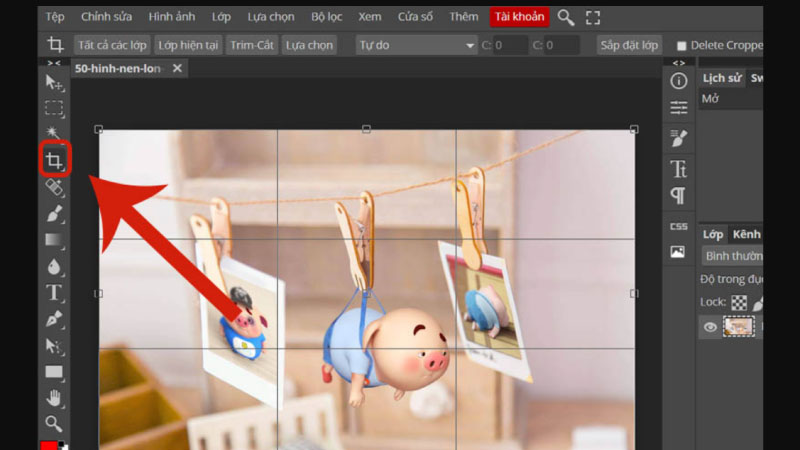Select the Spot Healing Brush tool
The width and height of the screenshot is (800, 450).
[54, 187]
